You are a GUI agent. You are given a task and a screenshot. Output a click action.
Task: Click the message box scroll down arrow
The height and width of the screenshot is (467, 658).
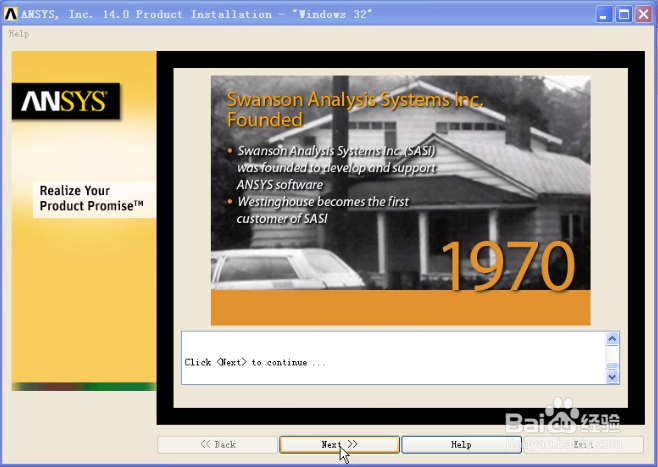tap(612, 377)
